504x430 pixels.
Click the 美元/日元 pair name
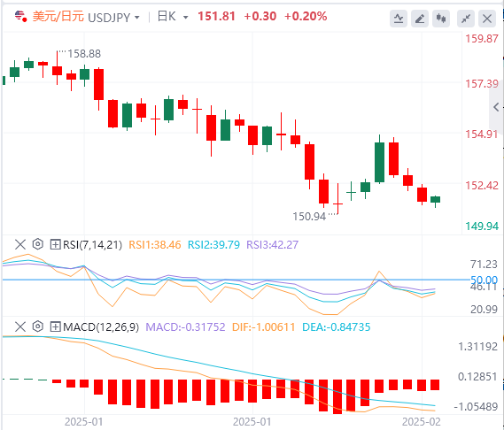click(58, 17)
